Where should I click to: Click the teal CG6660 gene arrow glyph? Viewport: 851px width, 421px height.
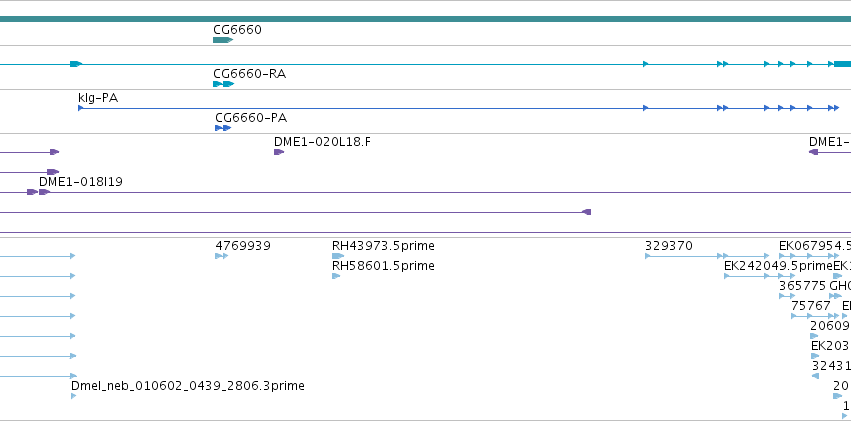pos(223,40)
